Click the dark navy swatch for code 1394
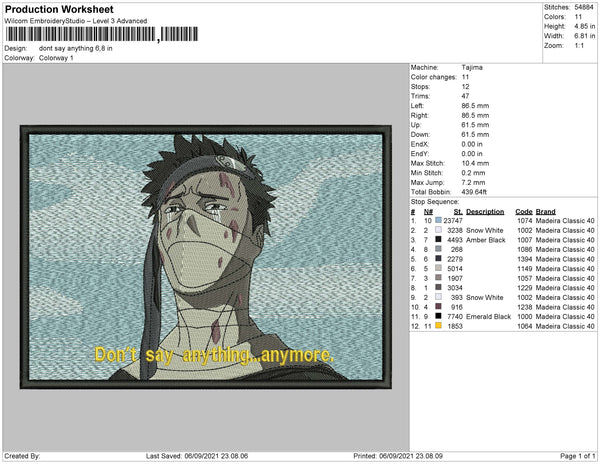The width and height of the screenshot is (600, 464). (x=439, y=259)
